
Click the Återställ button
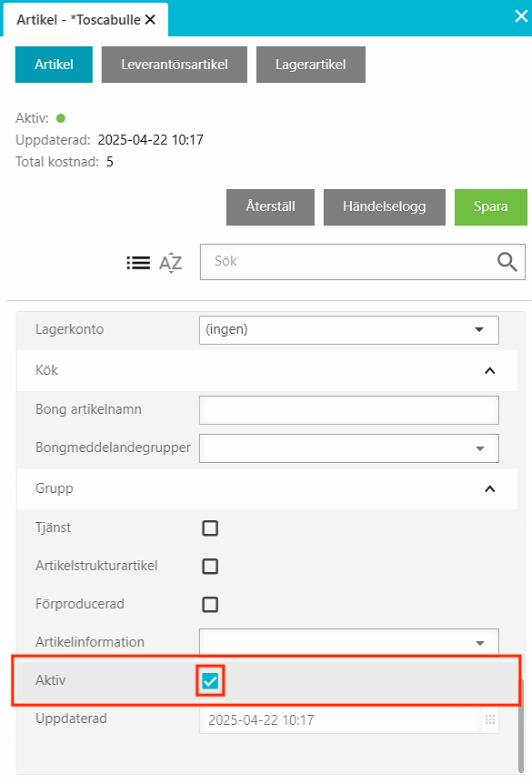point(270,207)
